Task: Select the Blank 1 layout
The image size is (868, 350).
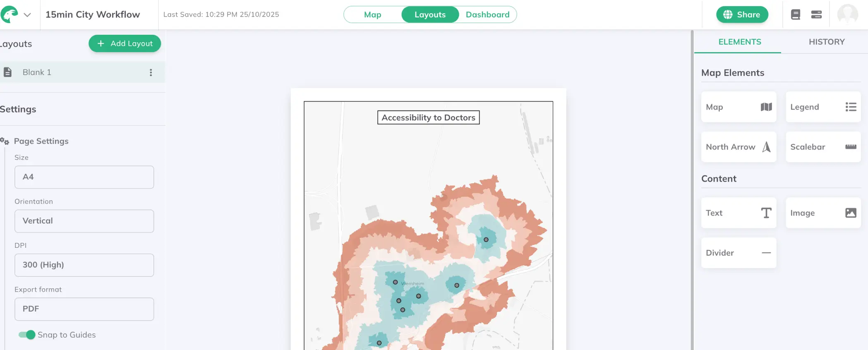Action: 82,72
